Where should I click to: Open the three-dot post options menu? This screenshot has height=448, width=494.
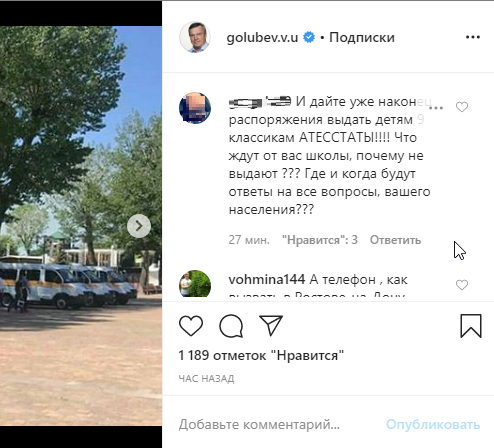coord(473,37)
